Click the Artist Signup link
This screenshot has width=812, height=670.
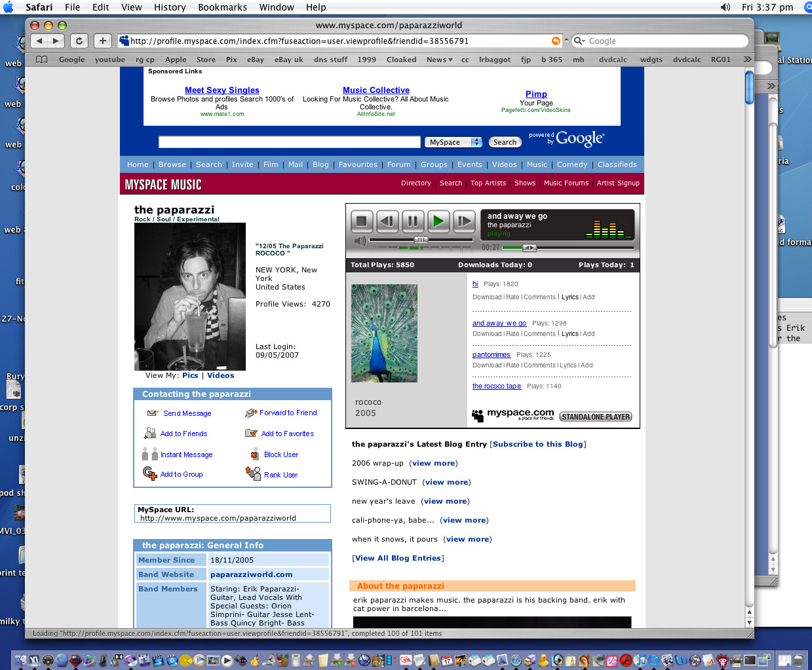pos(618,183)
